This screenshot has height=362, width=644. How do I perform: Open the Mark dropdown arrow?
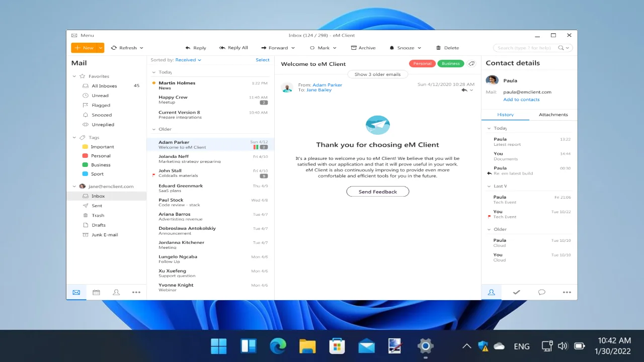(x=335, y=48)
